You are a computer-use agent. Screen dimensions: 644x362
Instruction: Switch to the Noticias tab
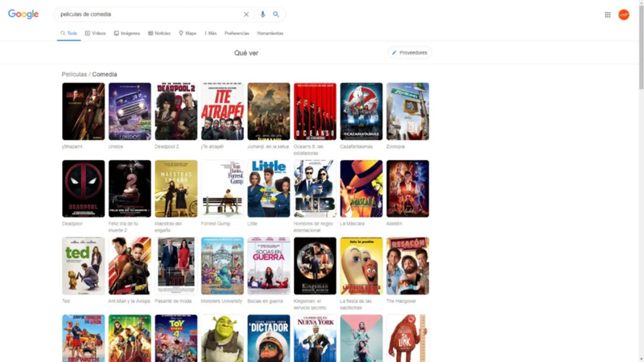159,33
